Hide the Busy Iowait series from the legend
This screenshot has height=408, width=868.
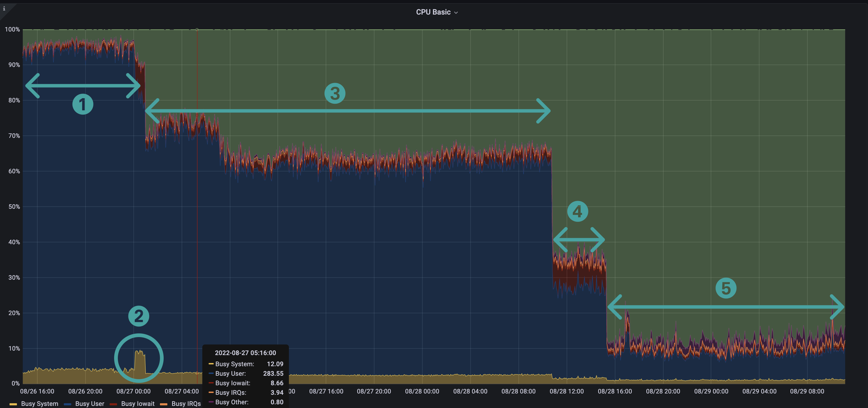pos(138,404)
